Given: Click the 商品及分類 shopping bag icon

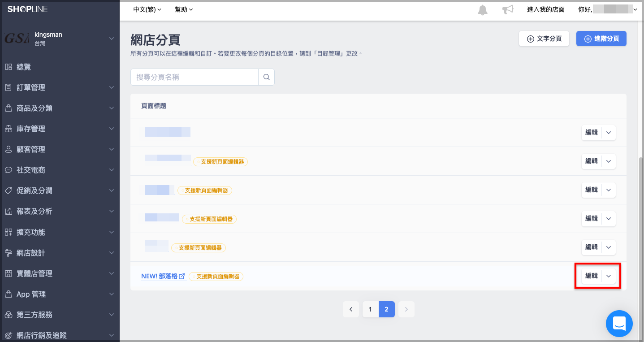Looking at the screenshot, I should click(9, 108).
